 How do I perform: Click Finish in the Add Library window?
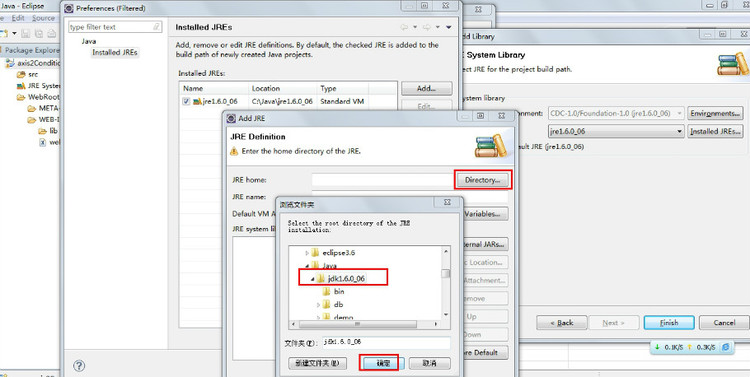(669, 322)
